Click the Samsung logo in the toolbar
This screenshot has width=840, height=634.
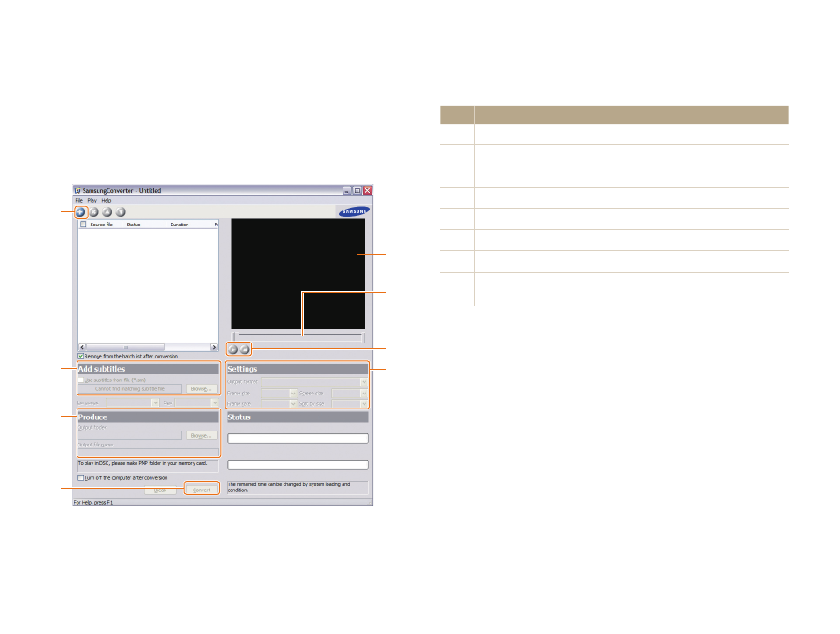pos(354,211)
